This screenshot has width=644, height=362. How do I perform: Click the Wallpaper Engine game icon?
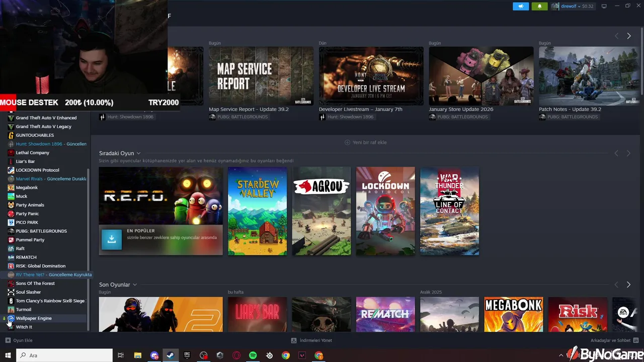pyautogui.click(x=11, y=318)
